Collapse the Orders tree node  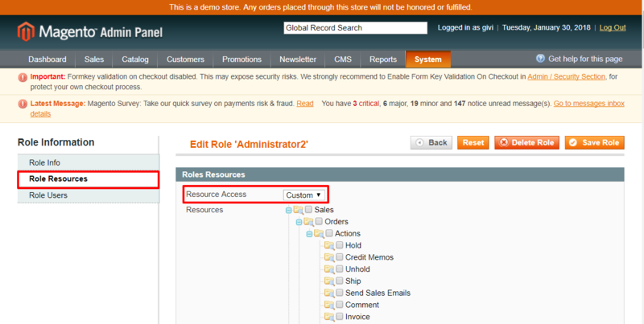299,222
